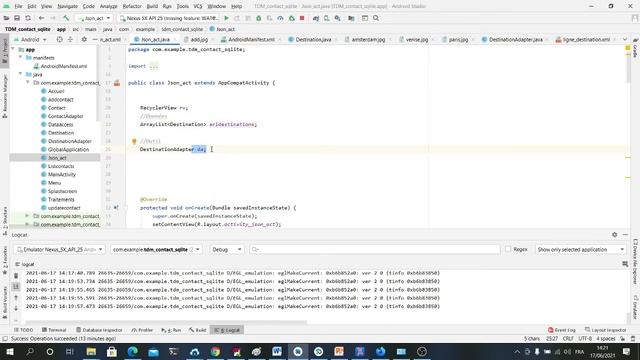
Task: Open the Json_act run configuration dropdown
Action: (x=94, y=18)
